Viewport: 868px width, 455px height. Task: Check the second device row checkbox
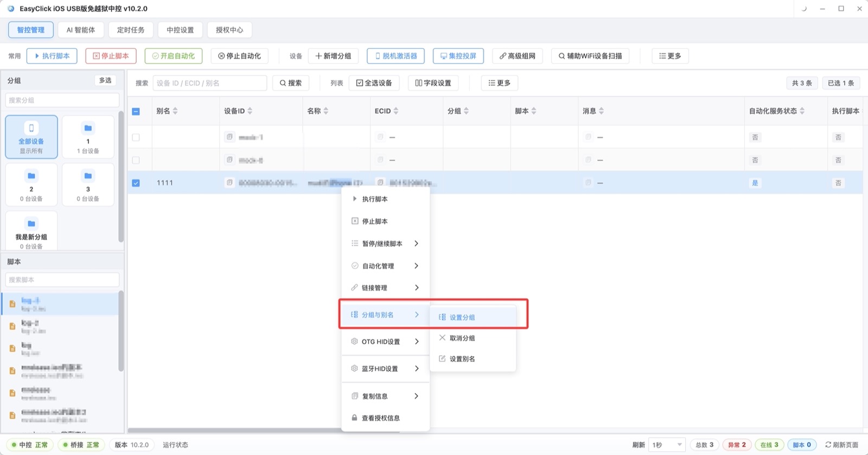pos(136,160)
